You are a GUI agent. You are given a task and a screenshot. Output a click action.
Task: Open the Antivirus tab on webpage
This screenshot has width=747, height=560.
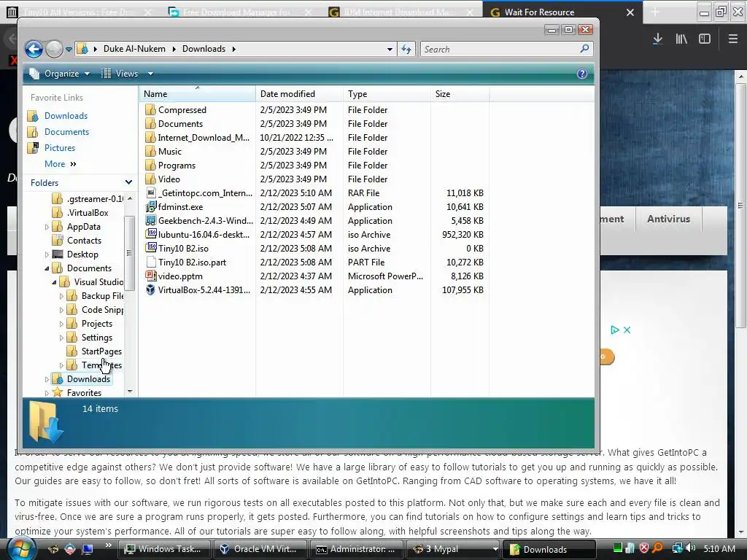click(x=668, y=219)
